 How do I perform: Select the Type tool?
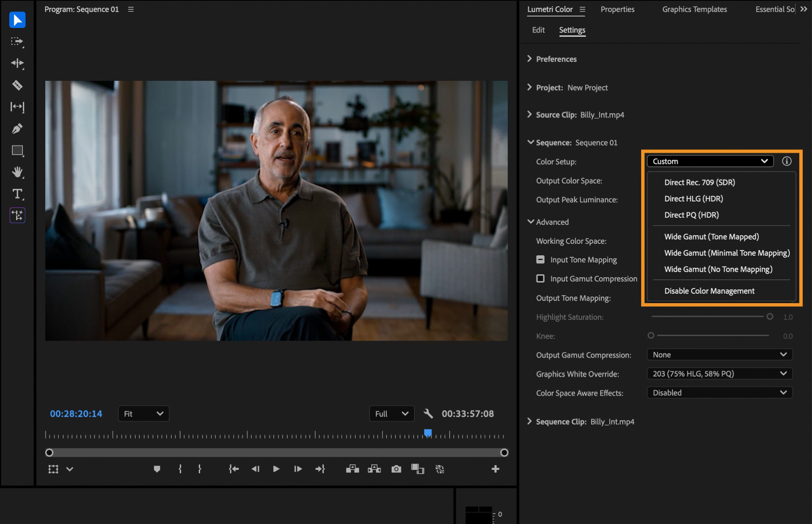[x=17, y=194]
